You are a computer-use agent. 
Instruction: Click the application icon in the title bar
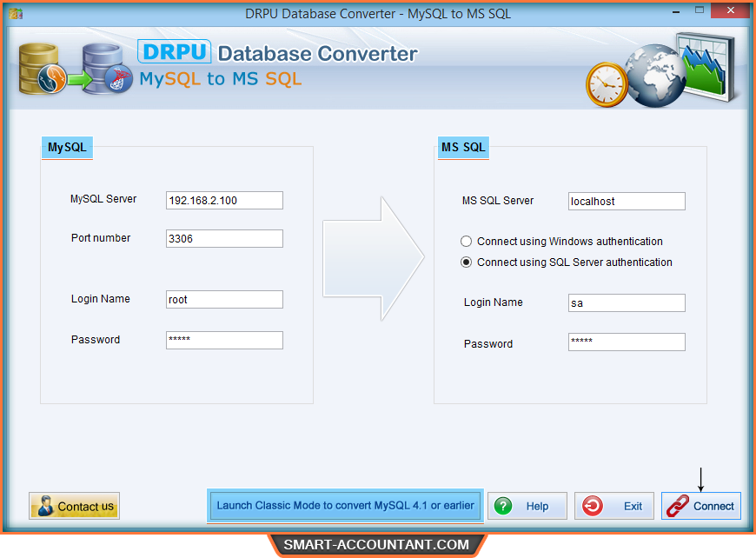tap(16, 14)
